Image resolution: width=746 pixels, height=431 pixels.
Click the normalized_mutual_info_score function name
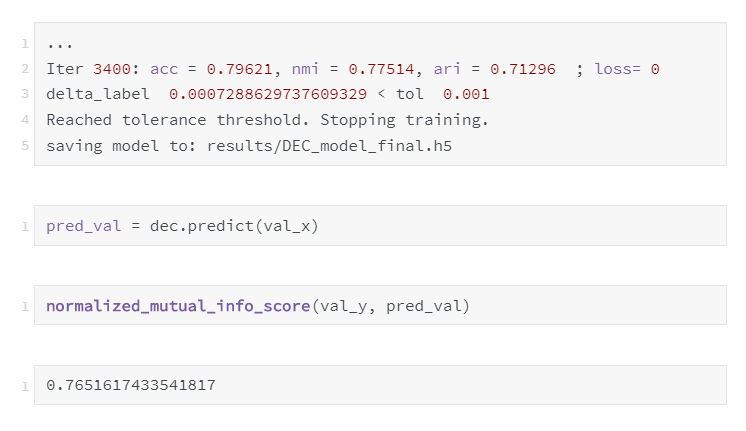click(x=178, y=305)
